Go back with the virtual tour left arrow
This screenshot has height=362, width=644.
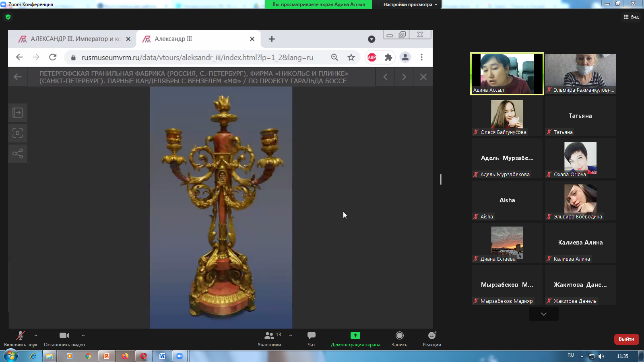(17, 77)
